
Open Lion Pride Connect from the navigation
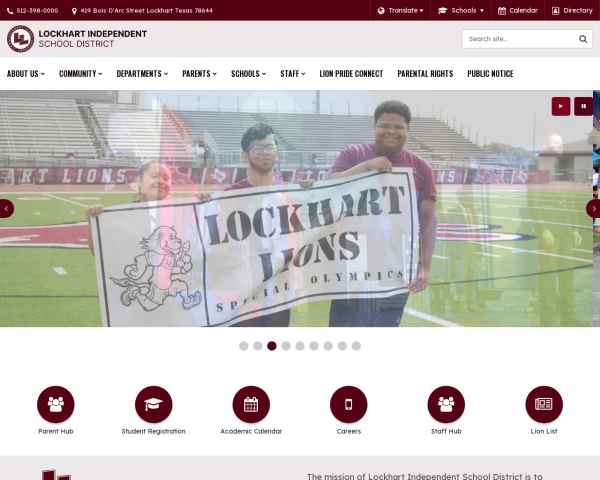click(351, 73)
